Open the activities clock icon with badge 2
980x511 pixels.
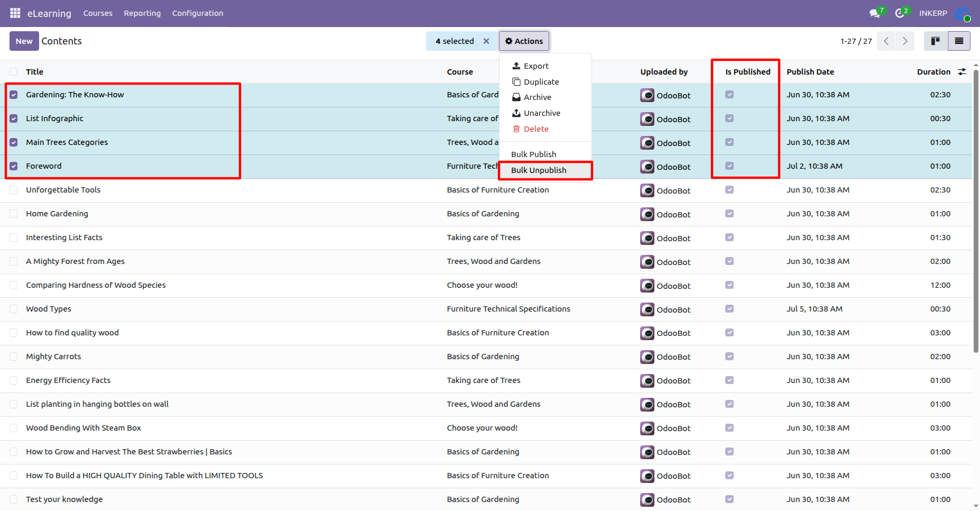pyautogui.click(x=900, y=13)
